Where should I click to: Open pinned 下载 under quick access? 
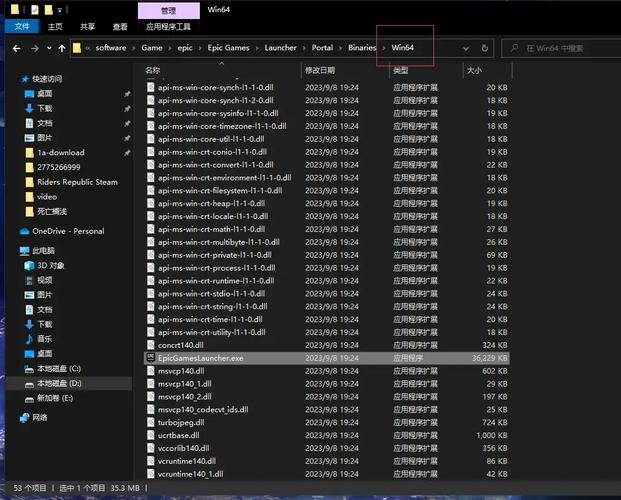[x=44, y=108]
